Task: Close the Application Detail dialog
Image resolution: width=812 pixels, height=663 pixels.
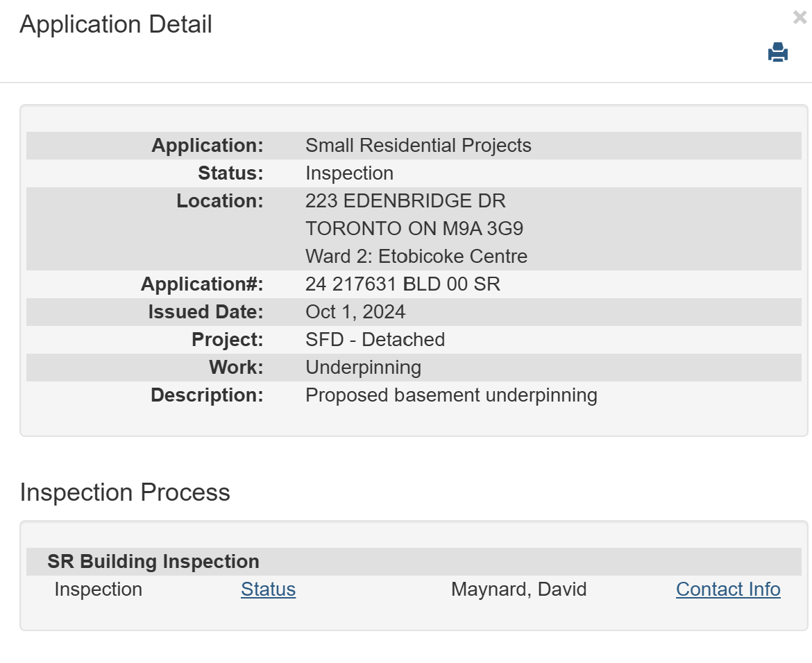Action: pos(800,18)
